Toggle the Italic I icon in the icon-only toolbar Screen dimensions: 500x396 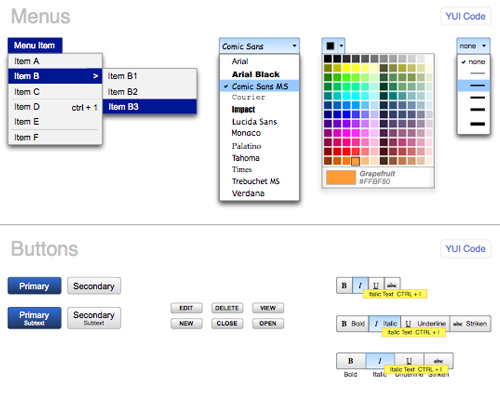click(360, 285)
